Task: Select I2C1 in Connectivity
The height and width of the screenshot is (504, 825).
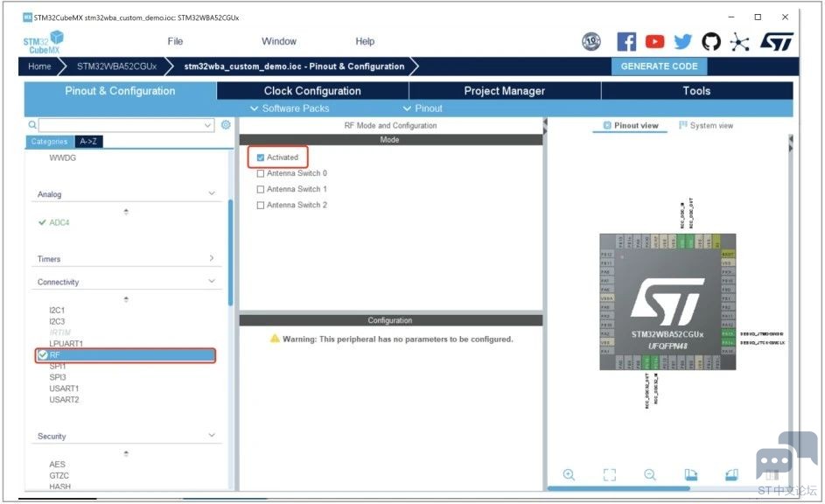Action: (x=57, y=310)
